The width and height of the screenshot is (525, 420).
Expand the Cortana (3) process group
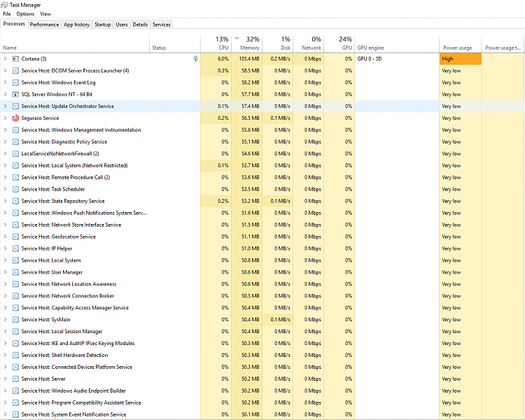click(x=5, y=59)
